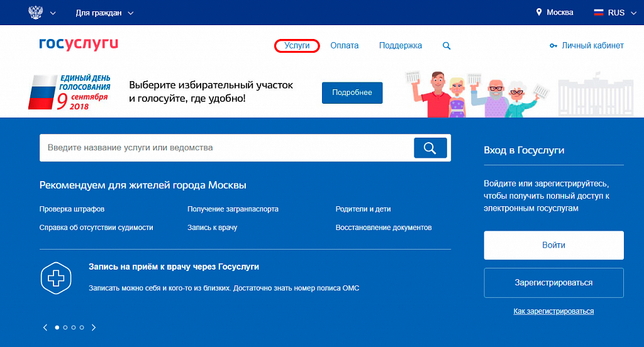Click the magnifier icon in the navigation bar
The height and width of the screenshot is (347, 644).
447,46
